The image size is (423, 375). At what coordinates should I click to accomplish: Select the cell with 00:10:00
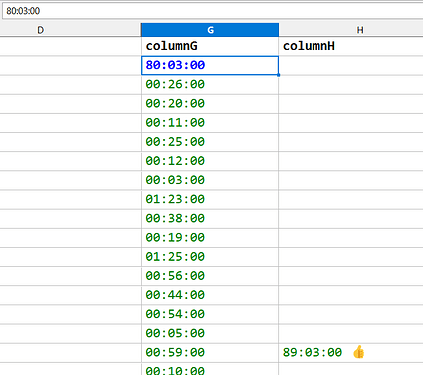[x=210, y=369]
